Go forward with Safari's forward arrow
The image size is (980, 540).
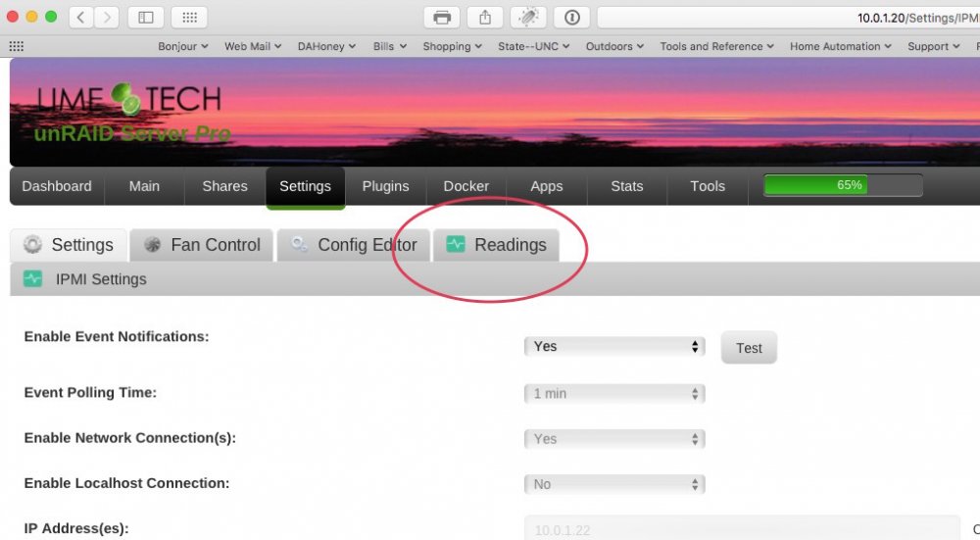pyautogui.click(x=107, y=18)
